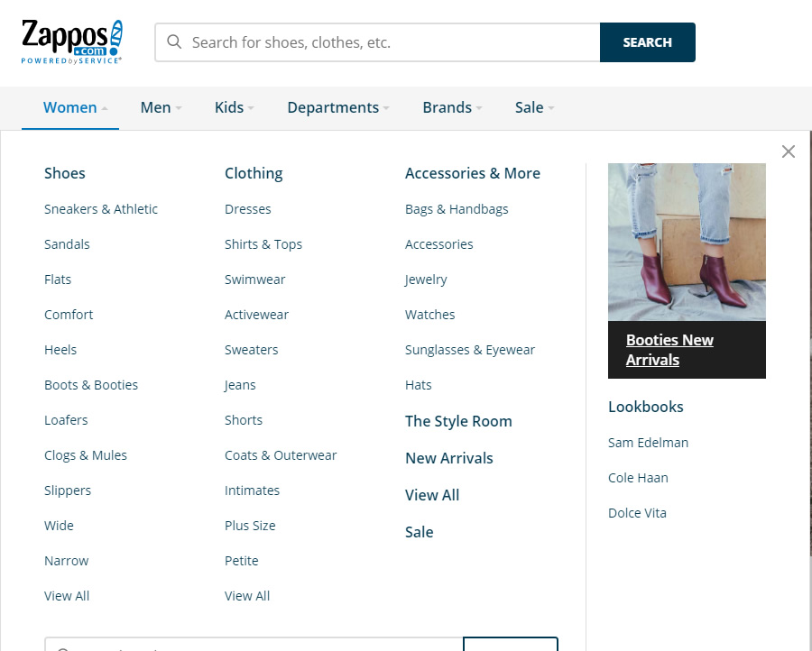Go to Sneakers & Athletic shoes
This screenshot has height=651, width=812.
[101, 209]
